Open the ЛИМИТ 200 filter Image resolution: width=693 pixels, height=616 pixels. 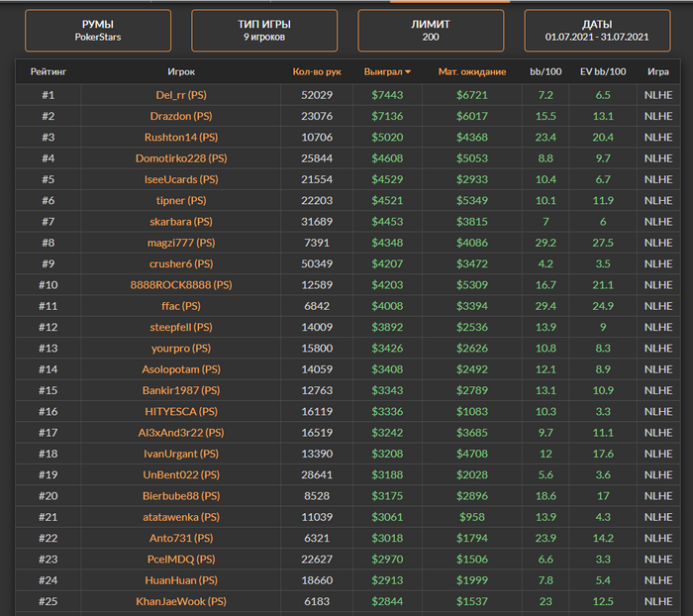coord(431,31)
